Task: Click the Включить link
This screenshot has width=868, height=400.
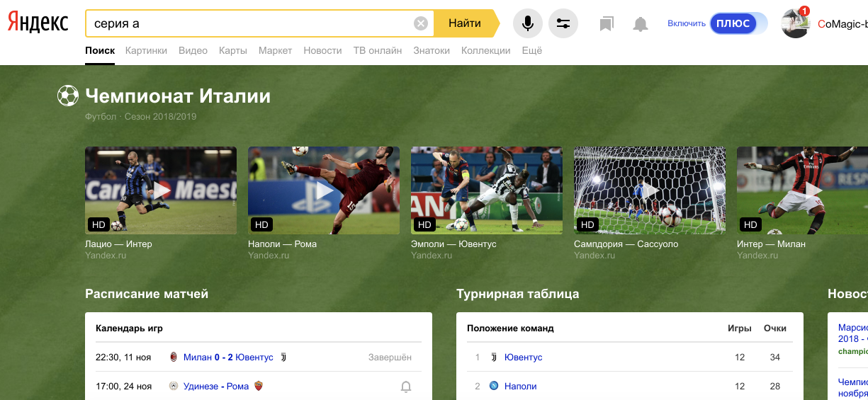Action: (x=687, y=23)
